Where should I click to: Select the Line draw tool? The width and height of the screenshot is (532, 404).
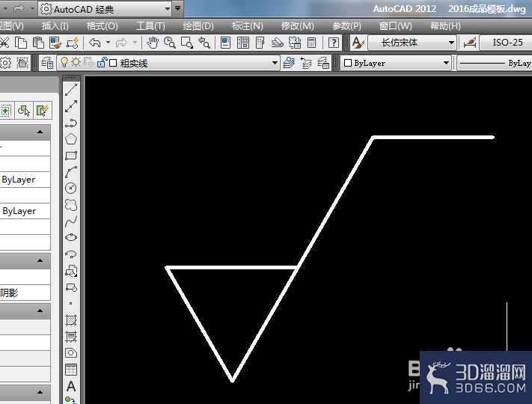pyautogui.click(x=71, y=91)
